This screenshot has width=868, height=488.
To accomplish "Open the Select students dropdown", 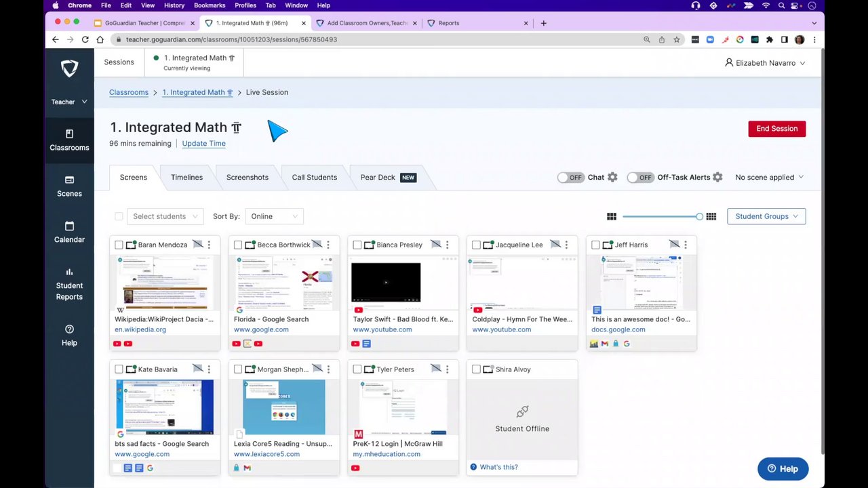I will (165, 216).
